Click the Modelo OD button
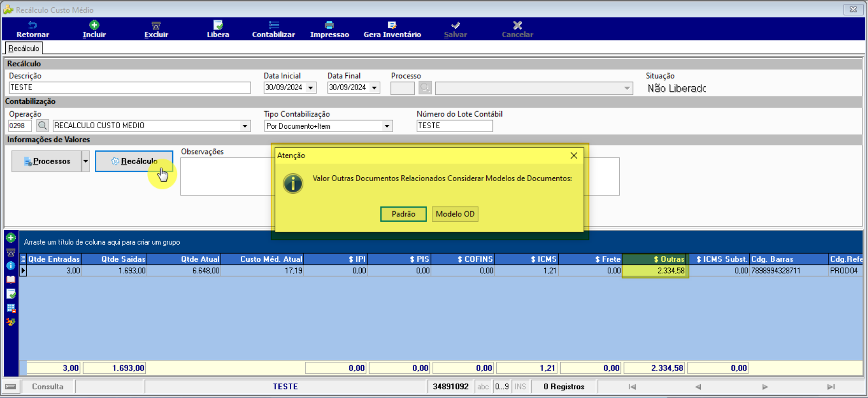868x398 pixels. coord(455,214)
